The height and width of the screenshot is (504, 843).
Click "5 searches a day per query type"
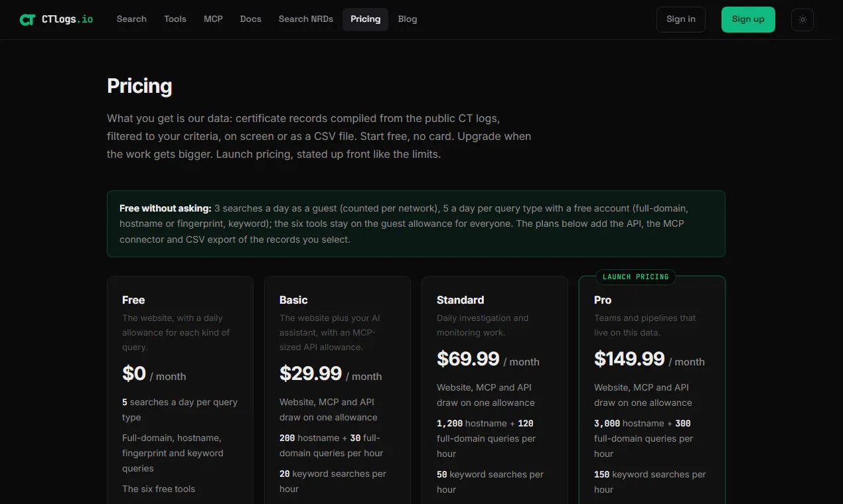pos(180,410)
